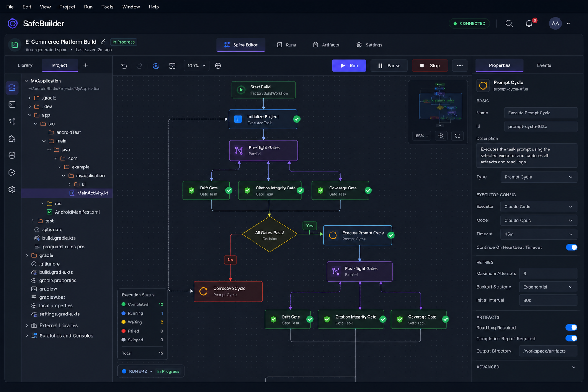Click the Output Directory input field
Screen dimensions: 588x392
click(548, 351)
